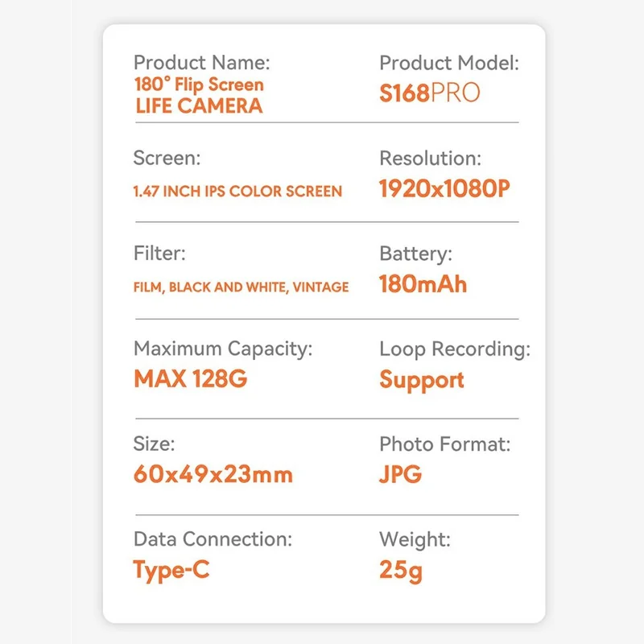Select the 60x49x23mm size value

pyautogui.click(x=213, y=474)
